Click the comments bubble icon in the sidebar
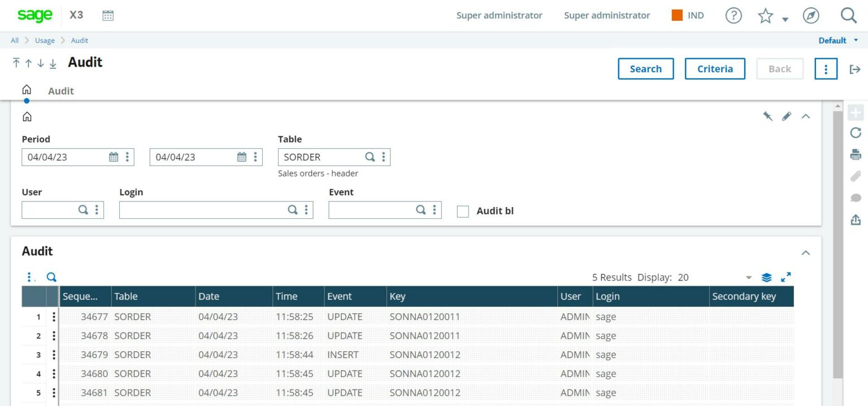Image resolution: width=868 pixels, height=406 pixels. click(x=855, y=197)
